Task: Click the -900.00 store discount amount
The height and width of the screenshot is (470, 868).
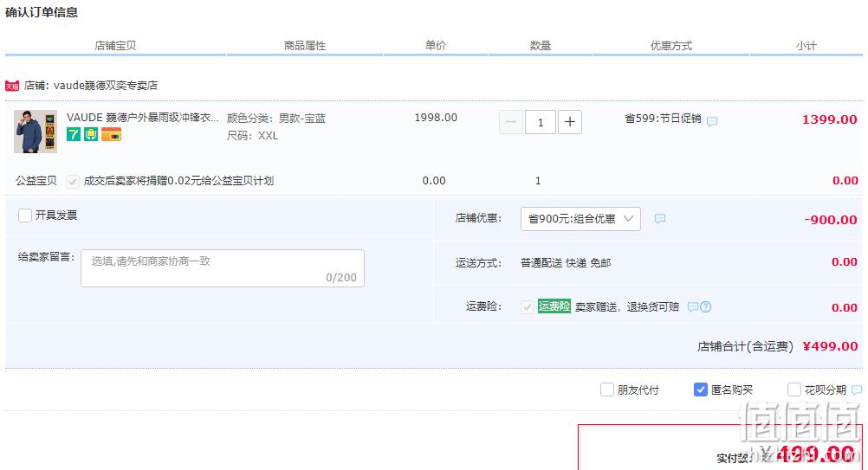Action: coord(831,220)
